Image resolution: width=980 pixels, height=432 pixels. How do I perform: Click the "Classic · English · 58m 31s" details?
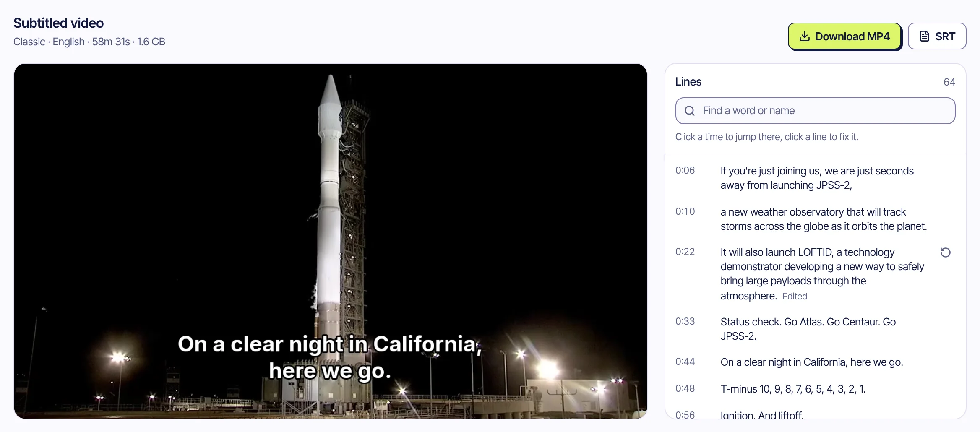pyautogui.click(x=89, y=42)
